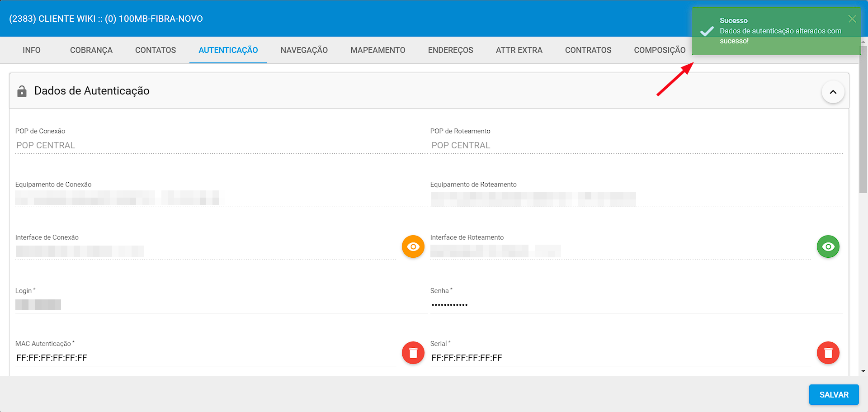Open the POP de Conexão field
Viewport: 868px width, 412px height.
(221, 145)
